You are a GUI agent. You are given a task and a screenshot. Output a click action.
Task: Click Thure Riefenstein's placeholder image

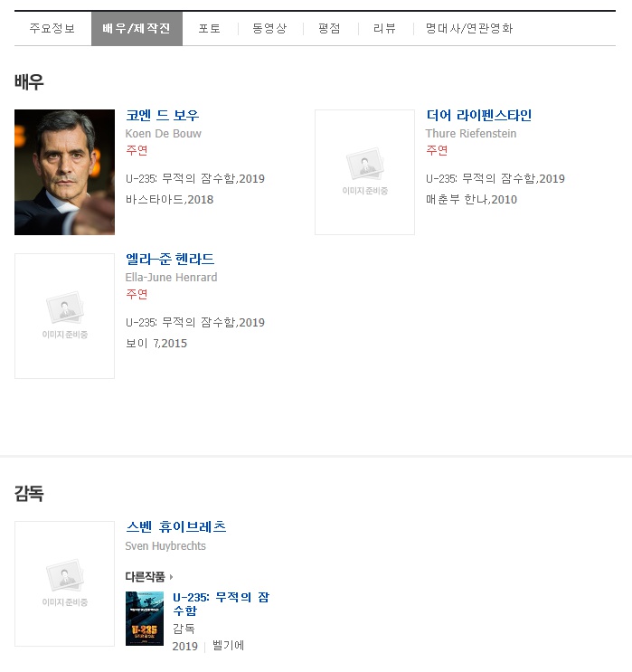tap(364, 172)
